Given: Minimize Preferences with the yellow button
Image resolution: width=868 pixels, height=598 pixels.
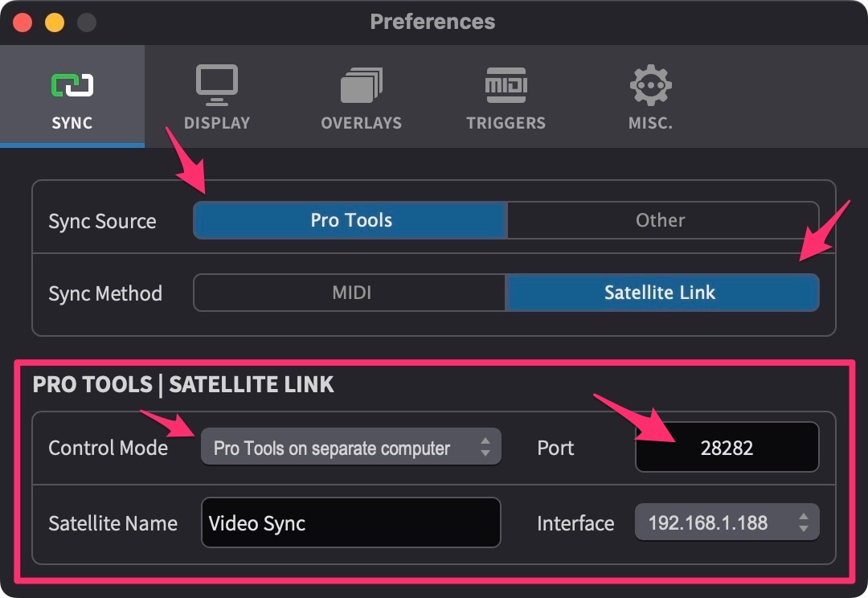Looking at the screenshot, I should click(55, 23).
